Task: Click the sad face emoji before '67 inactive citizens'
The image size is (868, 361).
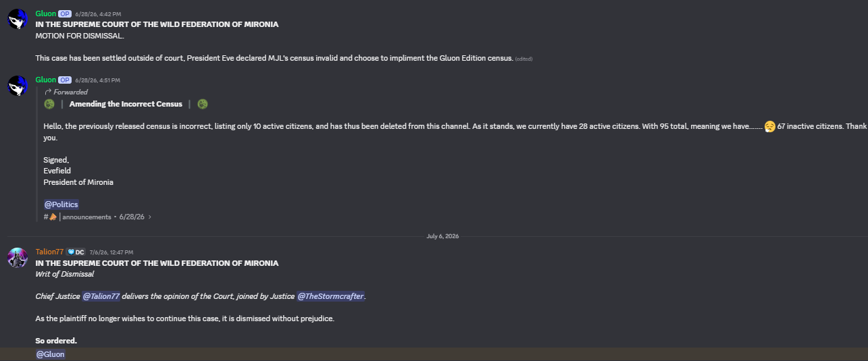Action: (x=769, y=127)
